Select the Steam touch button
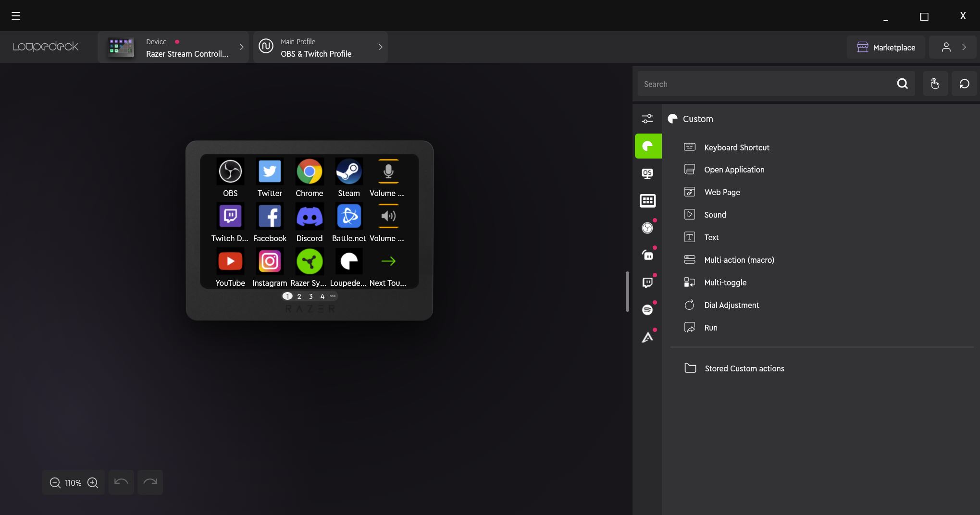Viewport: 980px width, 515px height. tap(349, 172)
